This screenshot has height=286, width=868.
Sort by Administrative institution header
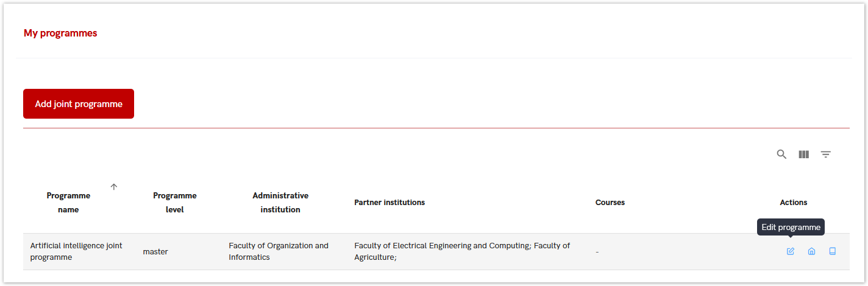click(280, 203)
